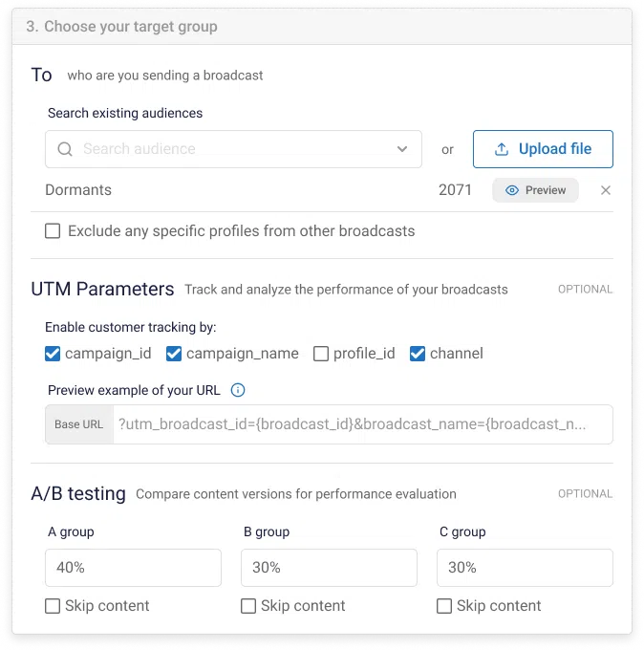Check Skip content for B group
This screenshot has width=644, height=650.
pyautogui.click(x=248, y=606)
